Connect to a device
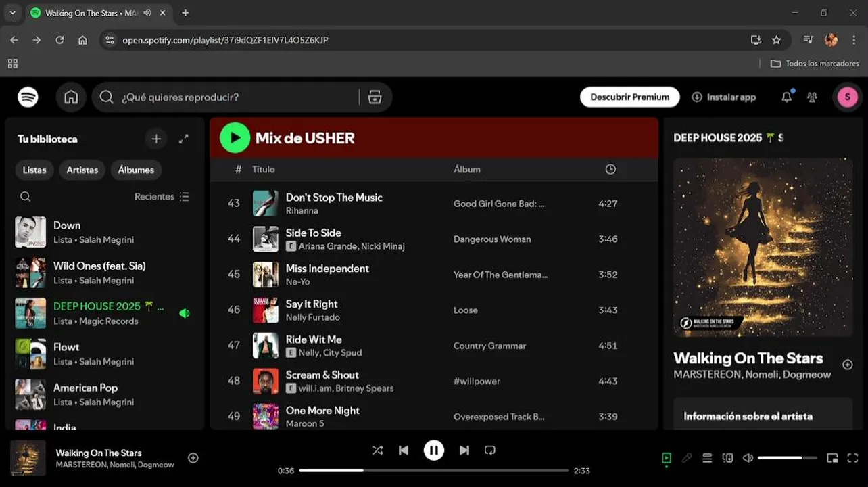Viewport: 868px width, 487px height. click(x=727, y=458)
